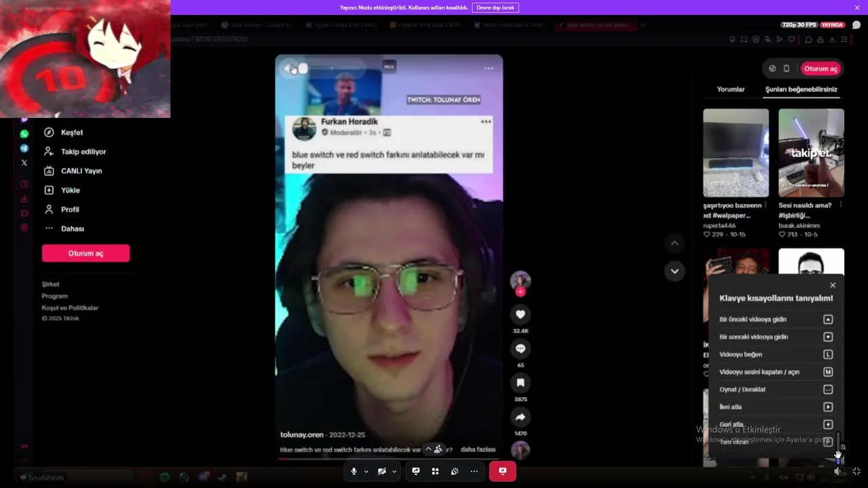This screenshot has height=488, width=868.
Task: Open settings gear in browser sidebar
Action: coord(24,228)
